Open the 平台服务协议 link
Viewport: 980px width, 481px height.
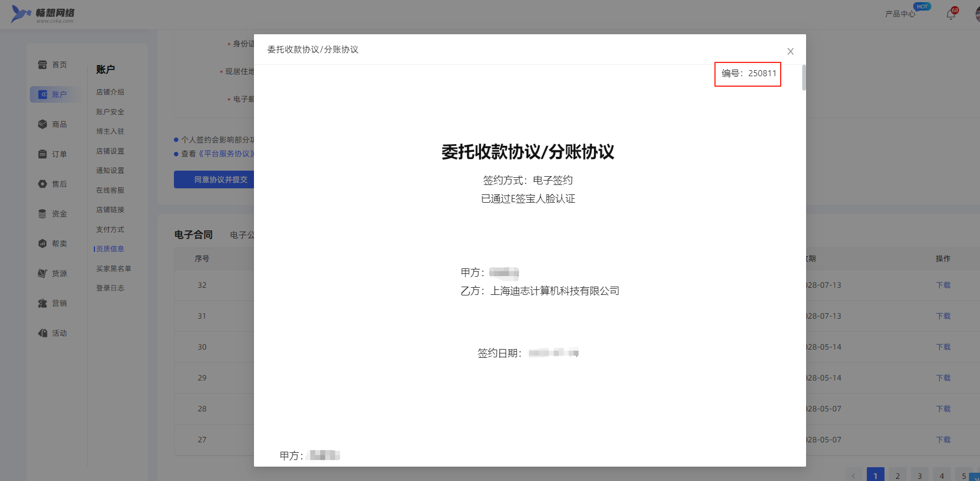point(226,154)
